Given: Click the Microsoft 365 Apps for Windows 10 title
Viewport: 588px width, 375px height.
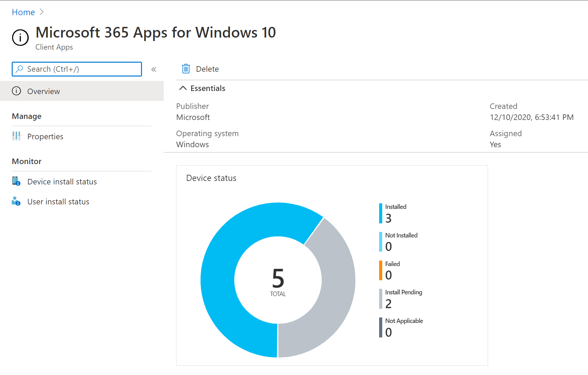Looking at the screenshot, I should point(156,33).
